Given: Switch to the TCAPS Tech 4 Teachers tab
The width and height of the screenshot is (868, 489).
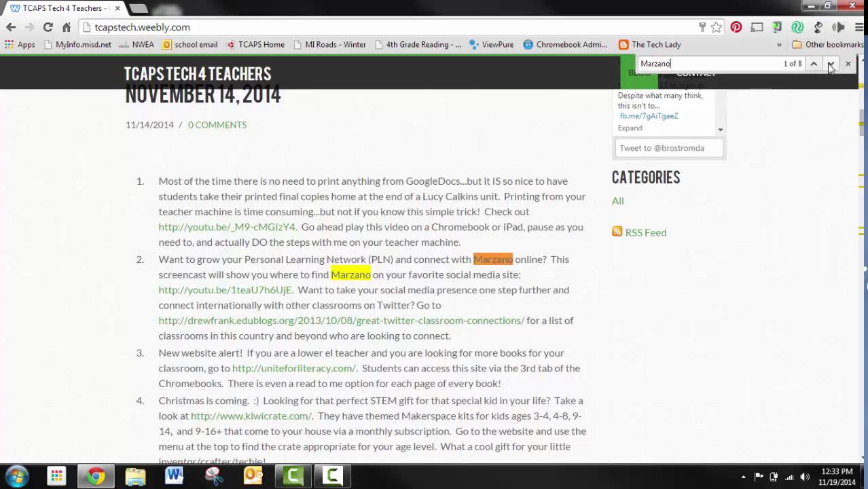Looking at the screenshot, I should pos(65,8).
